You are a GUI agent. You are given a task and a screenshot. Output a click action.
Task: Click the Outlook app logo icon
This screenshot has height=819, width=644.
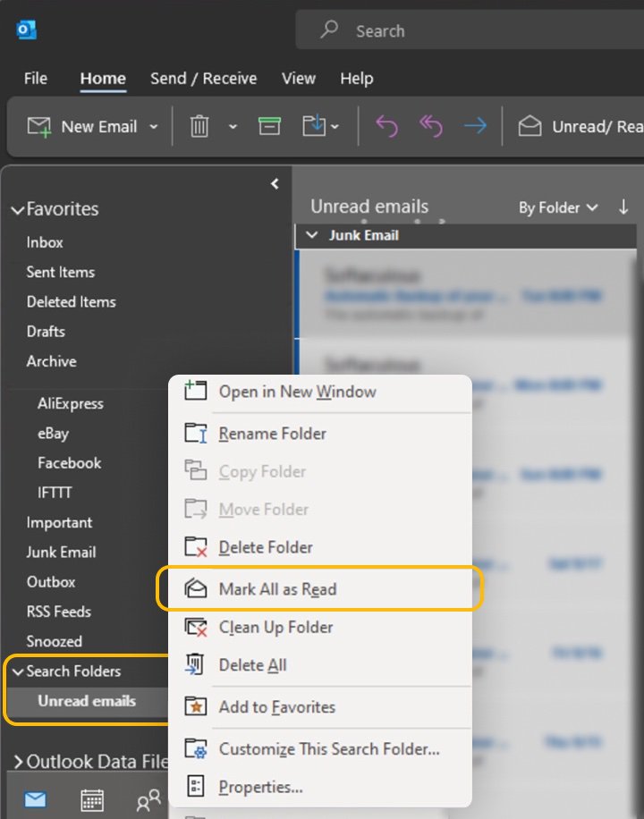click(26, 30)
